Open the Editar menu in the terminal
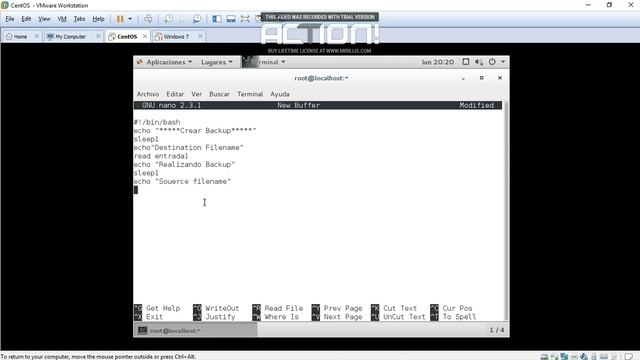 (x=175, y=94)
